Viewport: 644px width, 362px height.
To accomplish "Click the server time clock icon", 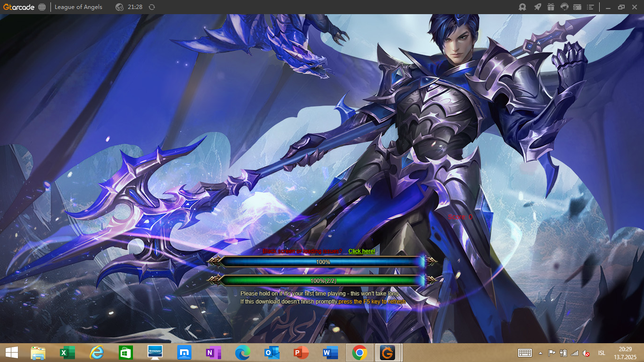I will (120, 7).
